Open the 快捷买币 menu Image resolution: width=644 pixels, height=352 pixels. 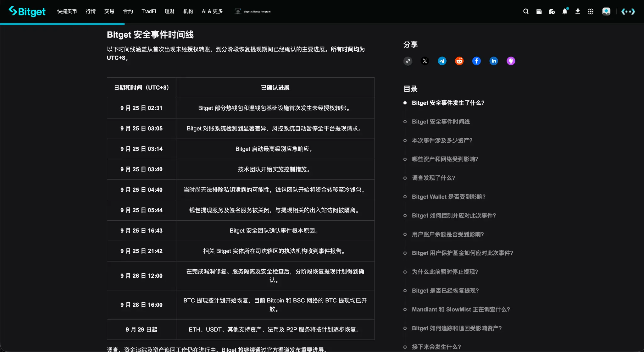pos(67,11)
